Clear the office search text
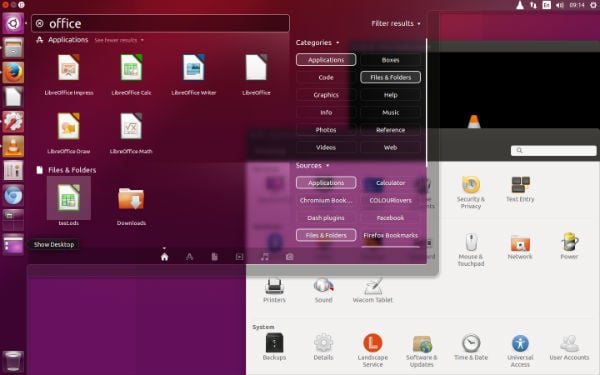Image resolution: width=600 pixels, height=375 pixels. 39,24
